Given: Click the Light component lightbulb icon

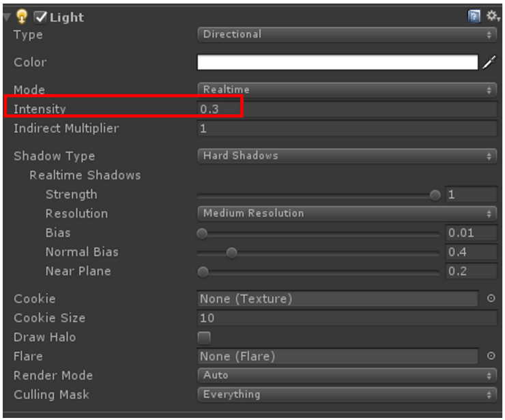Looking at the screenshot, I should click(x=22, y=17).
